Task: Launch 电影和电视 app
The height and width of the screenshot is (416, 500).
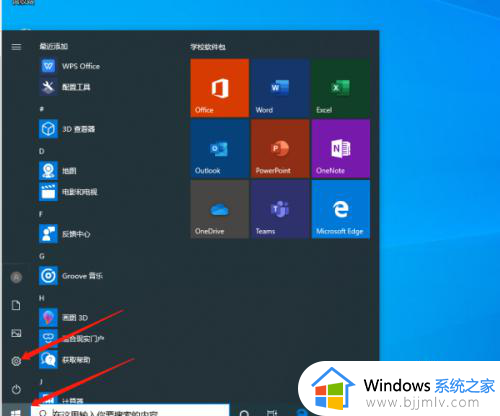Action: pyautogui.click(x=69, y=192)
